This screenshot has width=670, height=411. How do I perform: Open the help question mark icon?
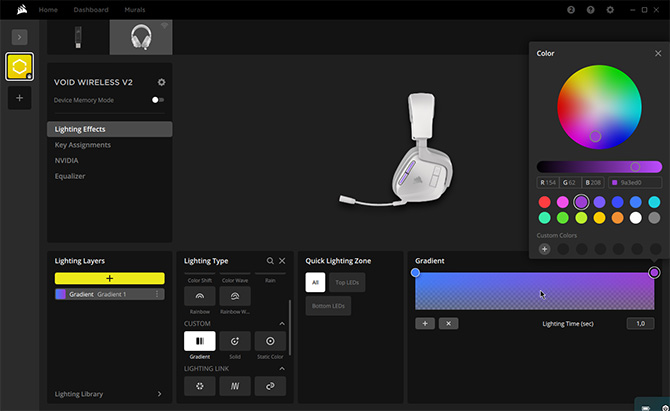[591, 9]
